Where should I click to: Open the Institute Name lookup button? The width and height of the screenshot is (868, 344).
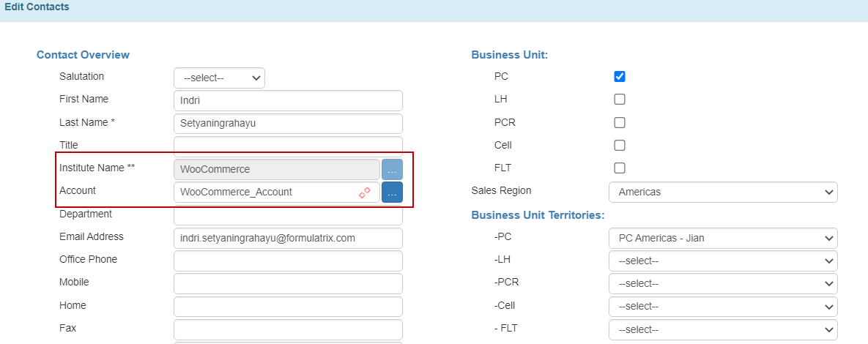click(392, 169)
